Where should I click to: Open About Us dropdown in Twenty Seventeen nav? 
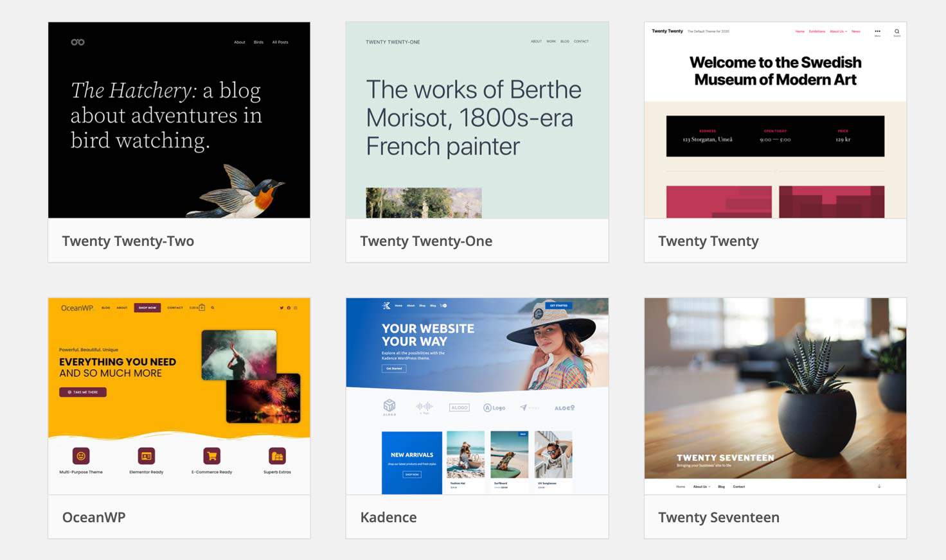pyautogui.click(x=702, y=487)
